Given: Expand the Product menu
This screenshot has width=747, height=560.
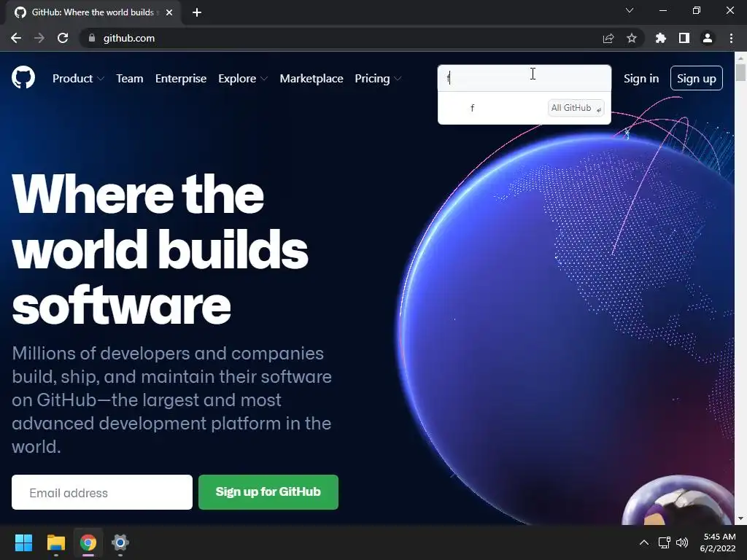Looking at the screenshot, I should tap(78, 79).
